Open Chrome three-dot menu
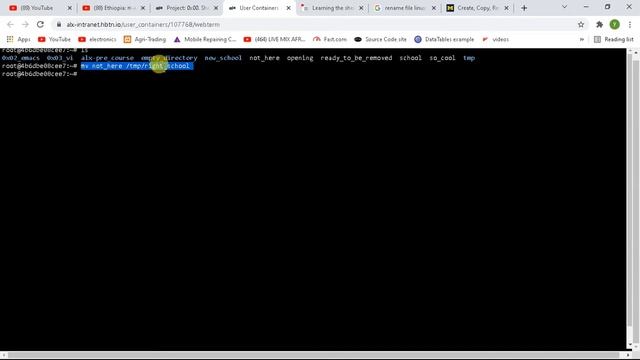The width and height of the screenshot is (640, 360). click(x=630, y=24)
